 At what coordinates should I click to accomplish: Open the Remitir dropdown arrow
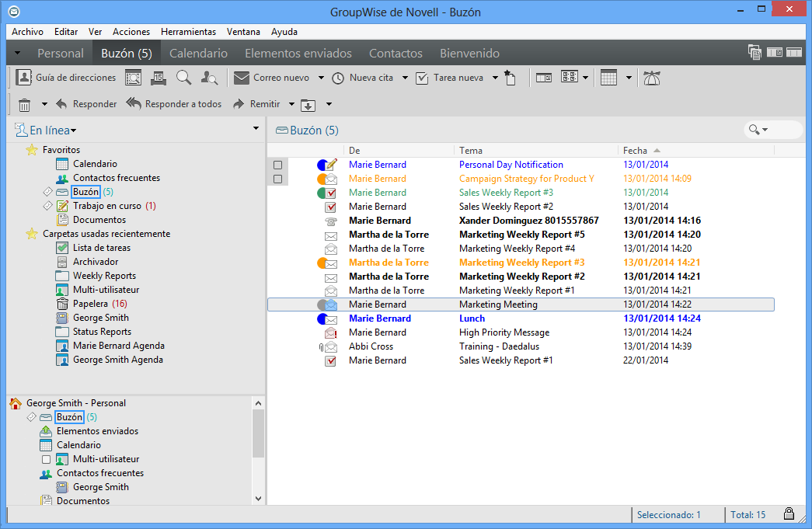tap(291, 105)
